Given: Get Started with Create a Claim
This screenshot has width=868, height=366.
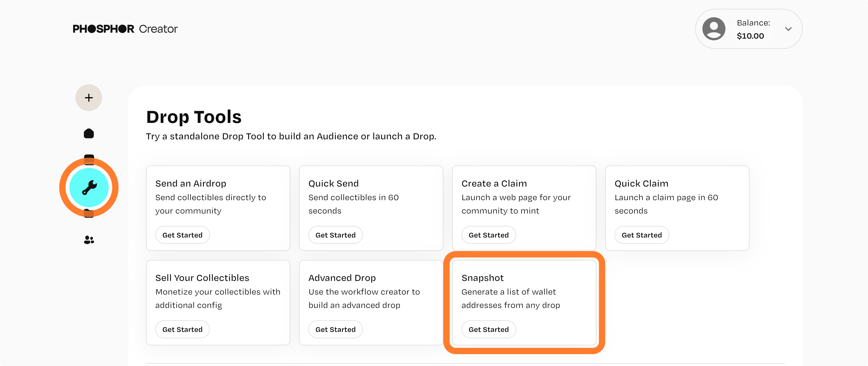Looking at the screenshot, I should (489, 235).
